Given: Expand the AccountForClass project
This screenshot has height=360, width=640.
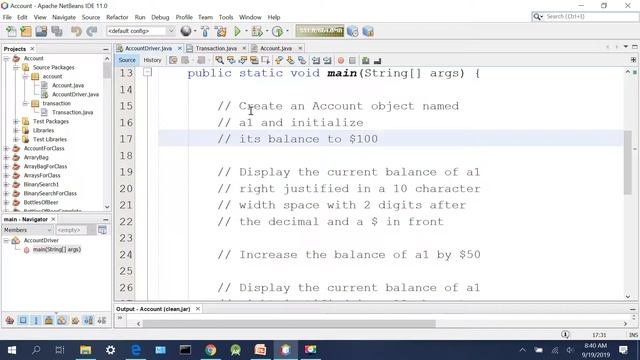Looking at the screenshot, I should coord(7,148).
